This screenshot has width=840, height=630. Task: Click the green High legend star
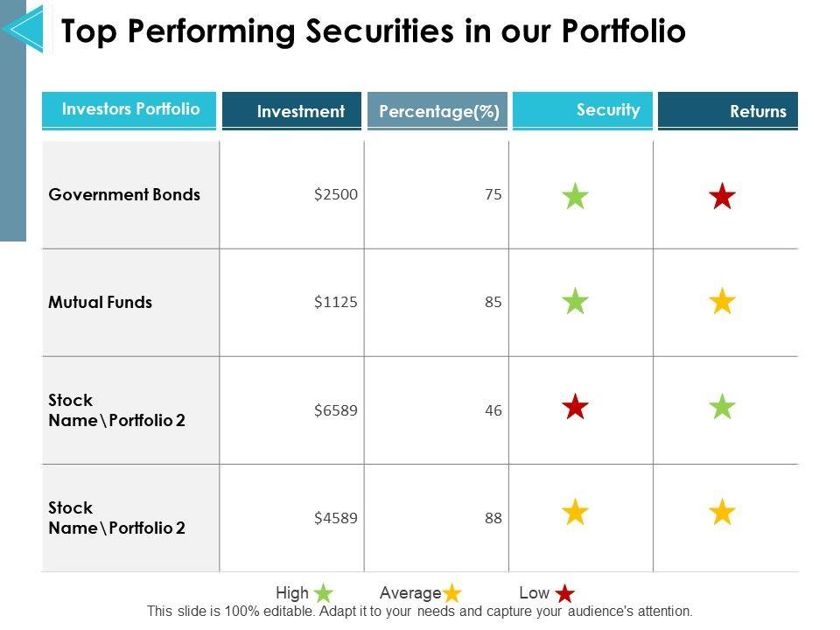click(324, 593)
